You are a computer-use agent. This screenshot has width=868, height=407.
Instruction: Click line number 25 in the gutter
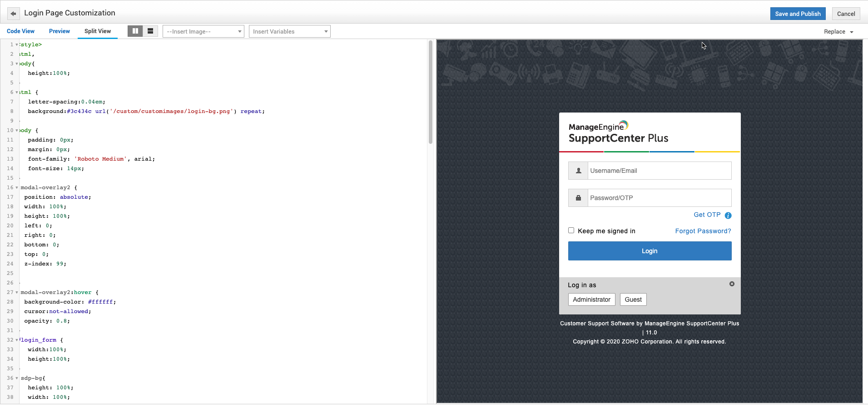[x=10, y=273]
